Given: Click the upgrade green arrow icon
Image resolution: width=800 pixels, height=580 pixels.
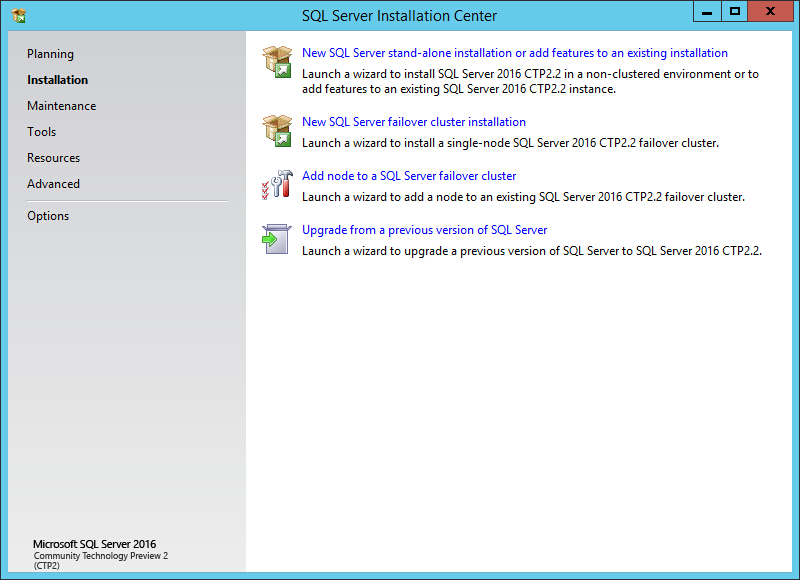Looking at the screenshot, I should pos(277,239).
